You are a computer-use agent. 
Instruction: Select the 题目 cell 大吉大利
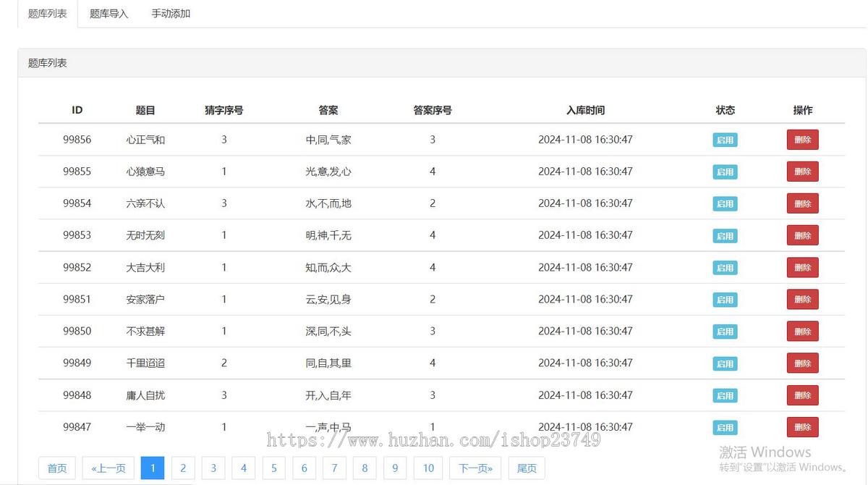145,267
